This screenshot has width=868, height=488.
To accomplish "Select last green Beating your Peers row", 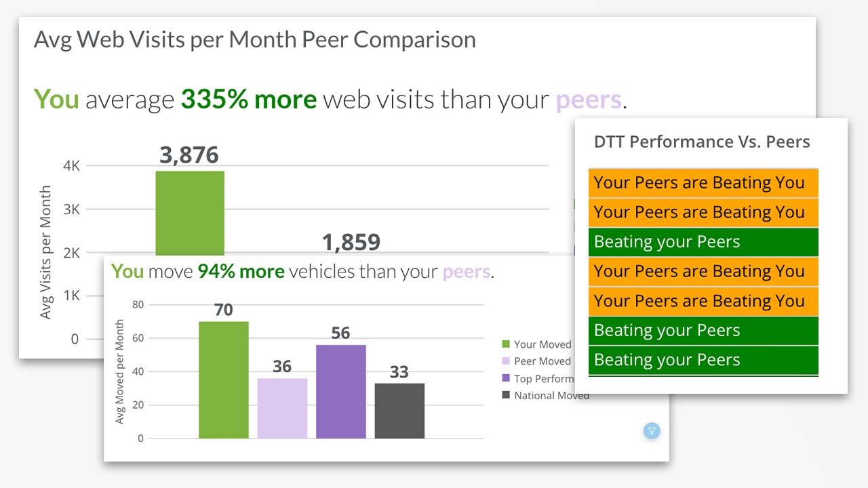I will pos(703,360).
